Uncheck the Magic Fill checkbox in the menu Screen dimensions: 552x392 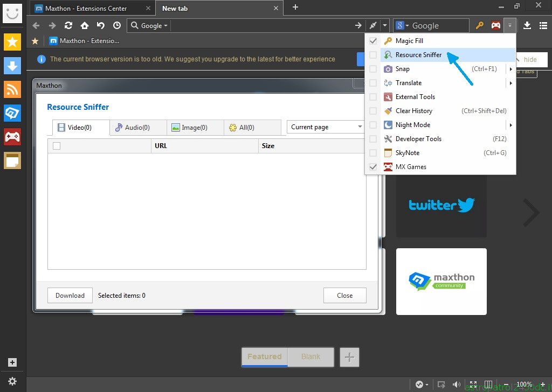(373, 41)
